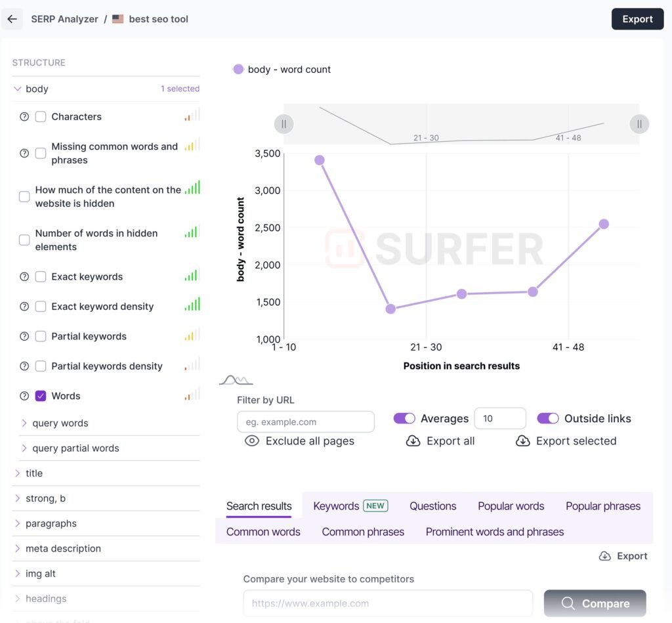The height and width of the screenshot is (623, 672).
Task: Check How much of the content is hidden
Action: (x=24, y=196)
